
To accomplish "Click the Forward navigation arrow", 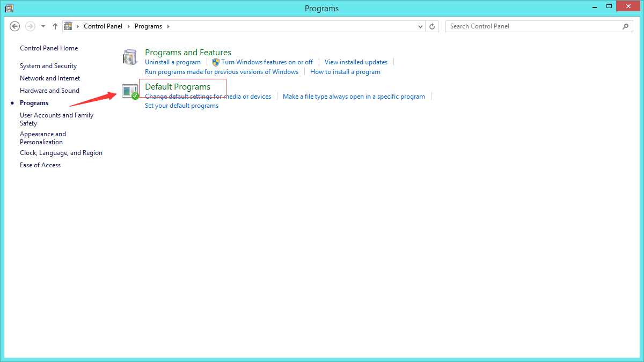I will click(x=30, y=26).
